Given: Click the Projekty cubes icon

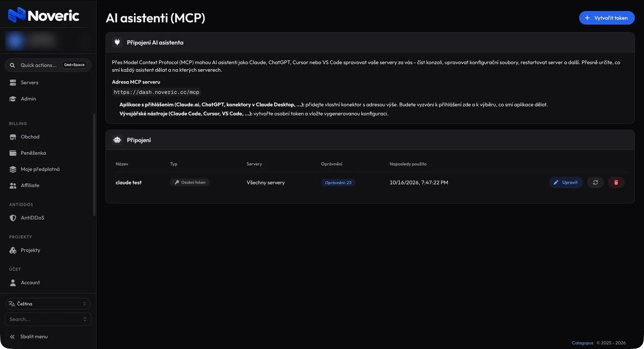Looking at the screenshot, I should click(x=13, y=250).
